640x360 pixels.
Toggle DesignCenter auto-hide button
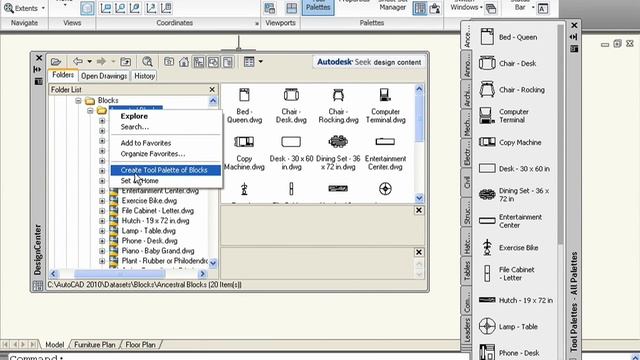coord(38,70)
